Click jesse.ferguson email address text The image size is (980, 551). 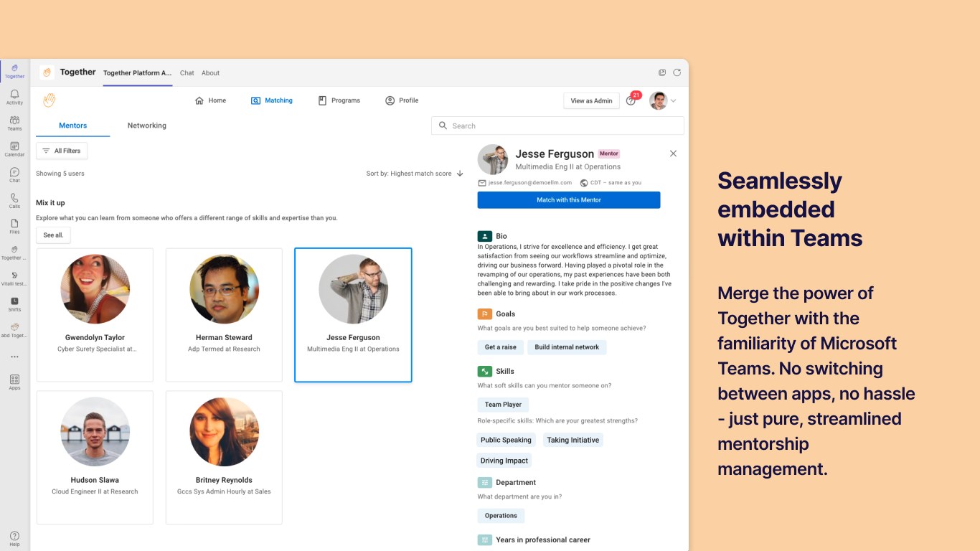coord(529,183)
